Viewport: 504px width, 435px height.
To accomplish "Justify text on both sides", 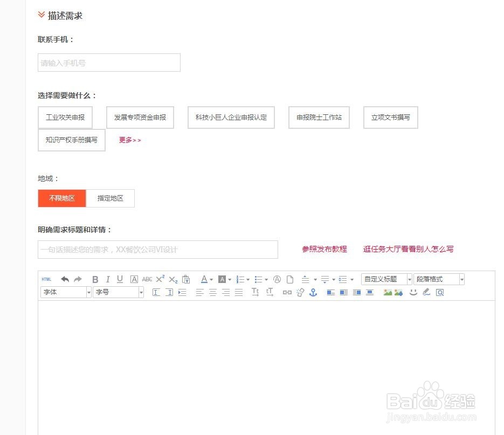I will [x=239, y=292].
